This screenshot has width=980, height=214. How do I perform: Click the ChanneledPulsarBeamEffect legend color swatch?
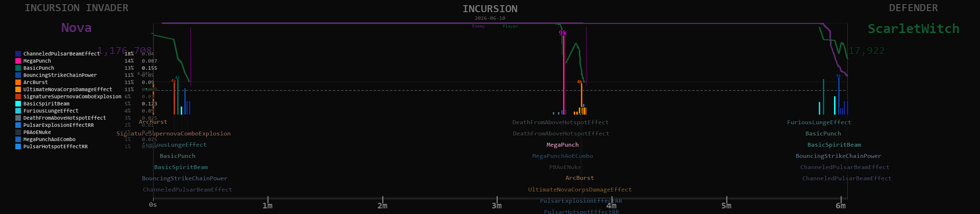tap(18, 53)
